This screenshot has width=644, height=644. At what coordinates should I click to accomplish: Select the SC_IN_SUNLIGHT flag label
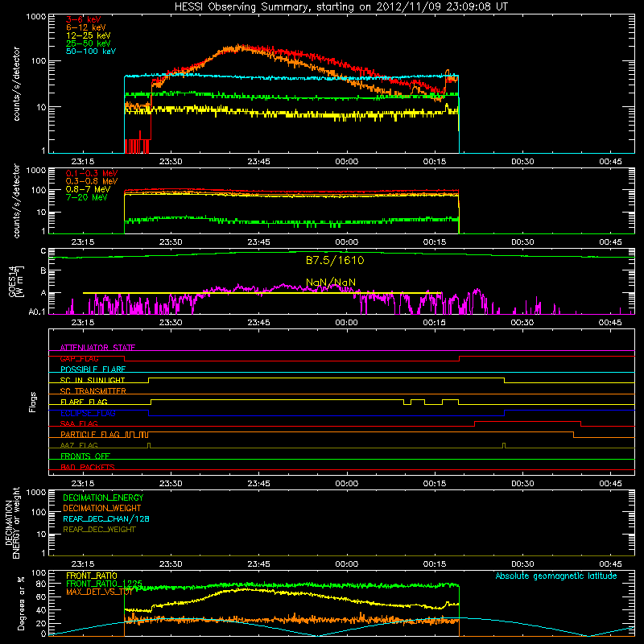[93, 380]
